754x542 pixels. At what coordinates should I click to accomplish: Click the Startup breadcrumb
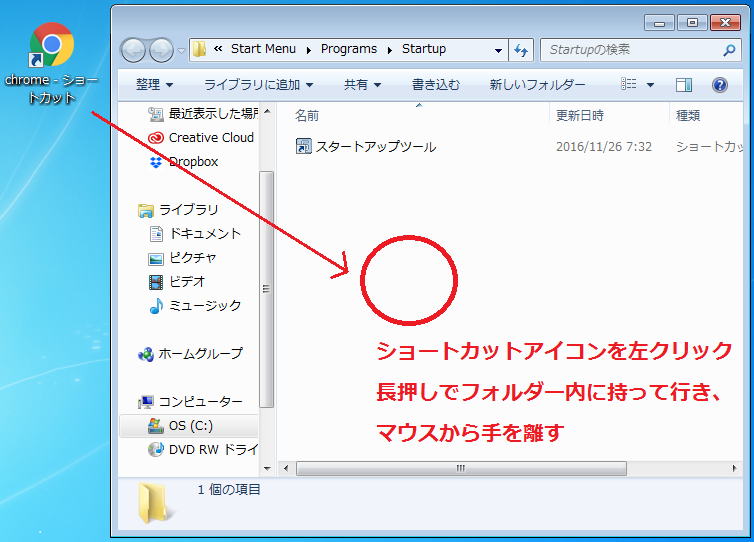(x=424, y=49)
